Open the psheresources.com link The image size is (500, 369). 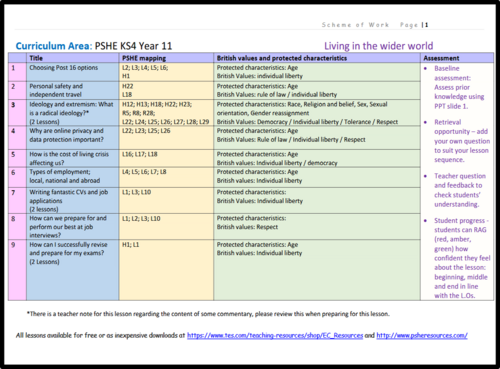point(422,335)
